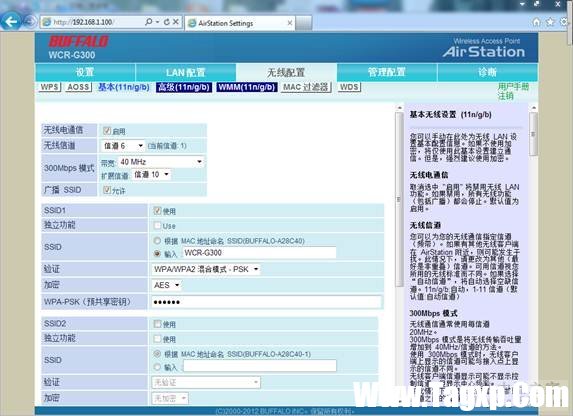Toggle SSID2 独立功能 使用 checkbox
The width and height of the screenshot is (573, 416).
click(157, 339)
